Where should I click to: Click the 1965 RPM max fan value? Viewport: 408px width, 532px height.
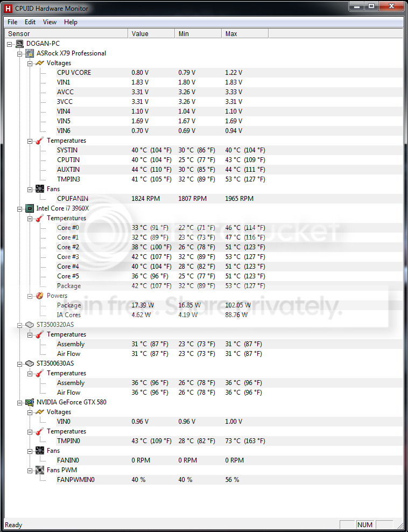(x=239, y=199)
